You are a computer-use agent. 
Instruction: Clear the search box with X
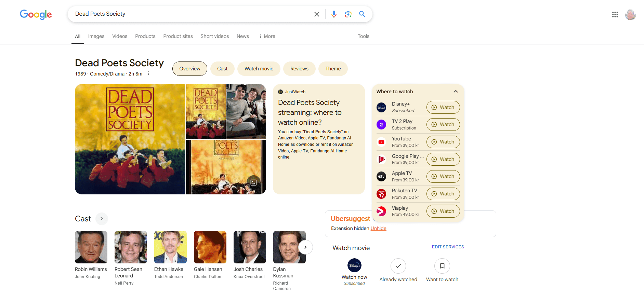tap(317, 14)
